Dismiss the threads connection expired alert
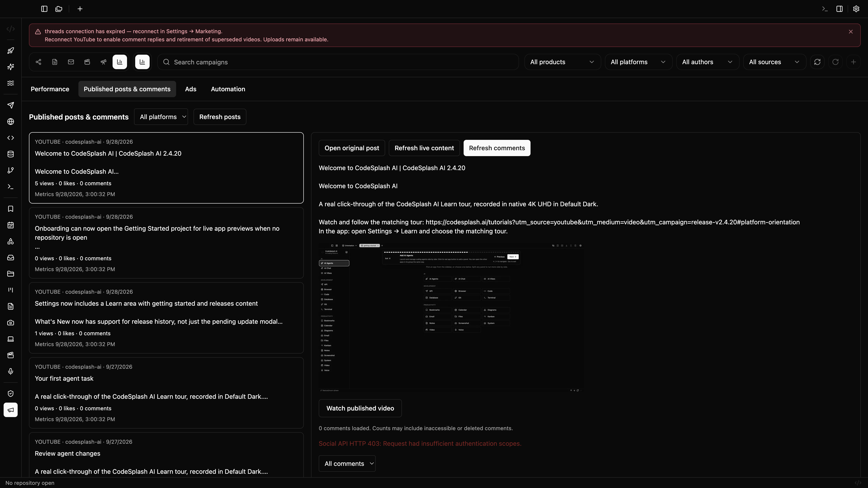This screenshot has width=868, height=488. tap(850, 32)
